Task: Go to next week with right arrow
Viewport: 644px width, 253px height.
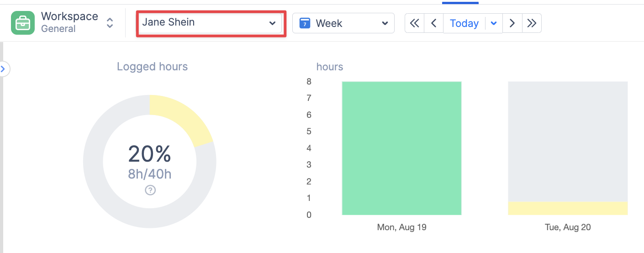Action: click(x=512, y=23)
